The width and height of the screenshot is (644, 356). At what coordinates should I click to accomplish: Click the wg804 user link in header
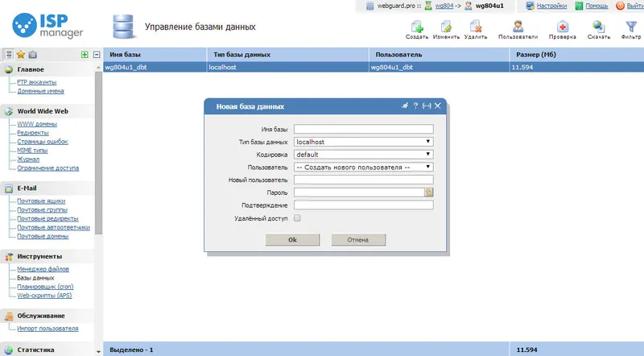[444, 6]
